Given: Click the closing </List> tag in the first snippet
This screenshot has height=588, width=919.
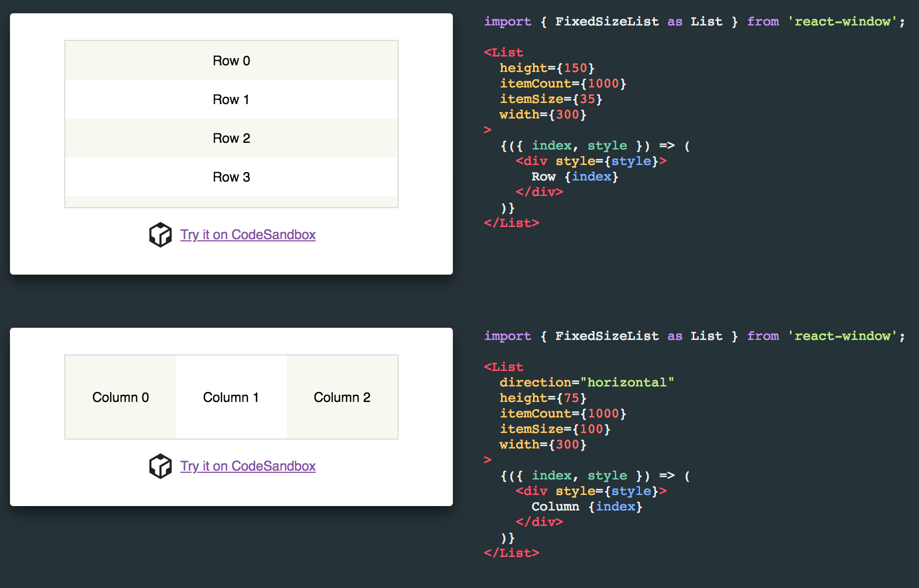Looking at the screenshot, I should click(x=511, y=223).
